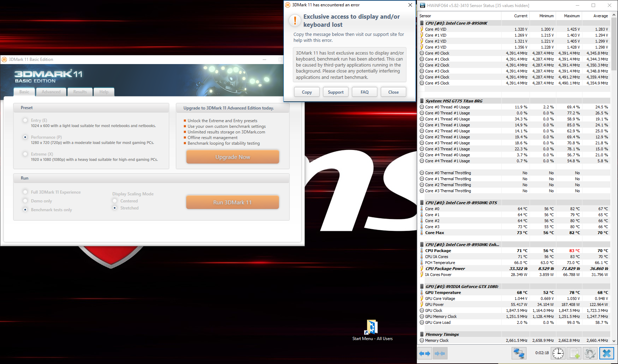Screen dimensions: 618x364
Task: Click the circle icon beside GPU Core Load
Action: tap(422, 322)
